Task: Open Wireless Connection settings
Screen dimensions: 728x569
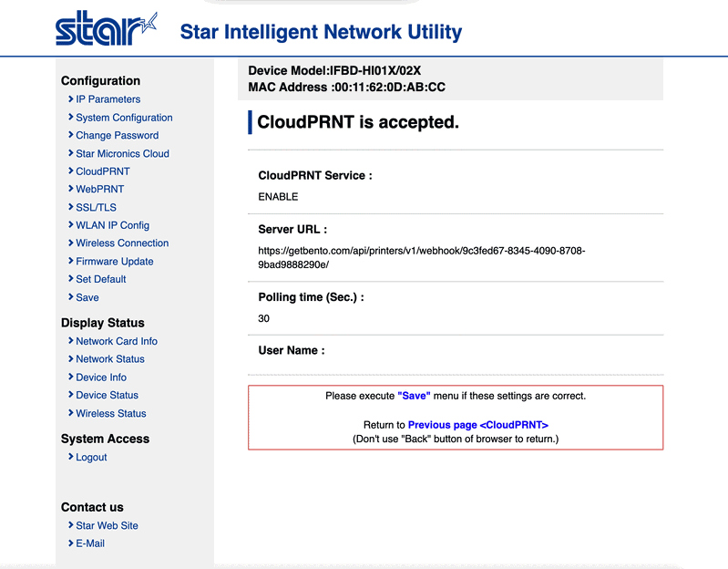Action: (122, 243)
